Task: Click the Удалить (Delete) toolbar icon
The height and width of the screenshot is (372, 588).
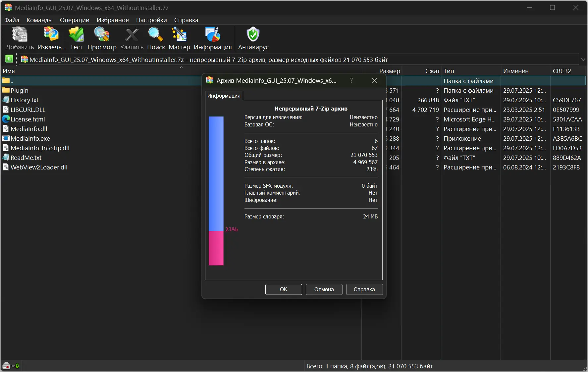Action: click(x=132, y=34)
